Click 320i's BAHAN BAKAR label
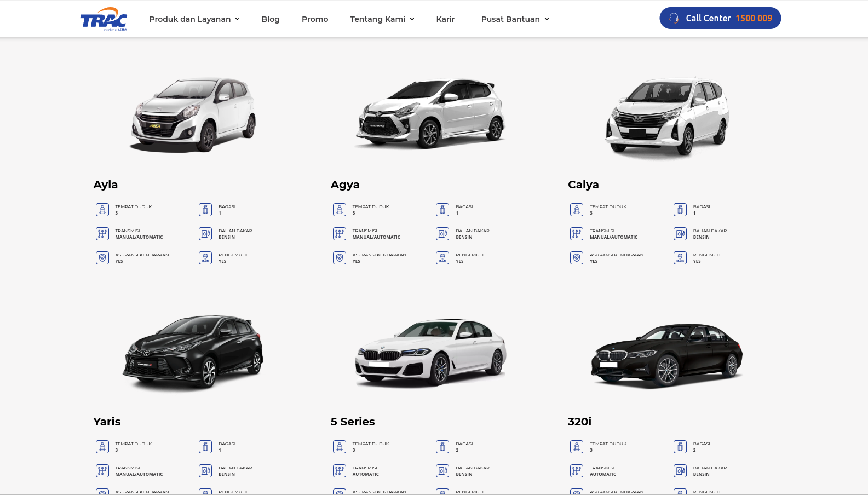The height and width of the screenshot is (495, 868). 710,468
